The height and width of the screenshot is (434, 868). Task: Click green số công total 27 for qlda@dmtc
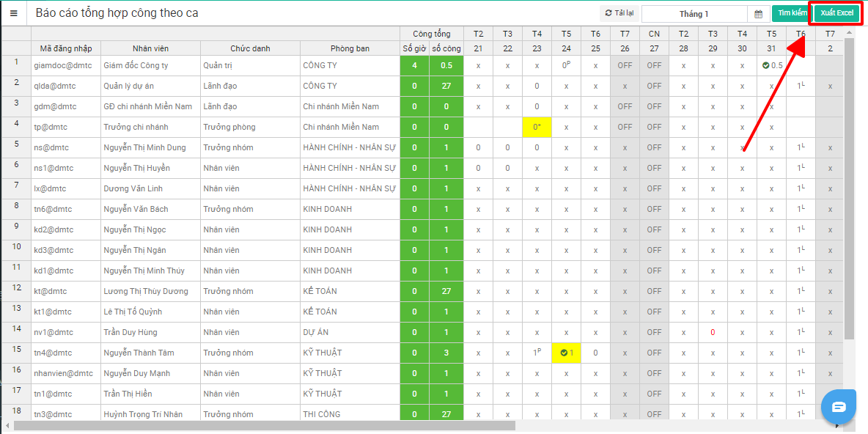(x=446, y=86)
